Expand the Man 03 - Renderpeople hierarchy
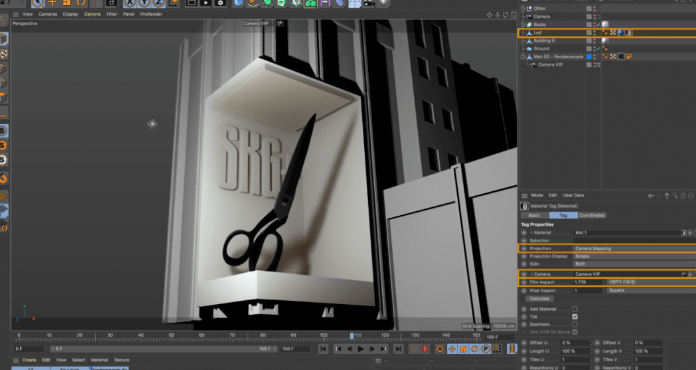The image size is (696, 370). (523, 56)
